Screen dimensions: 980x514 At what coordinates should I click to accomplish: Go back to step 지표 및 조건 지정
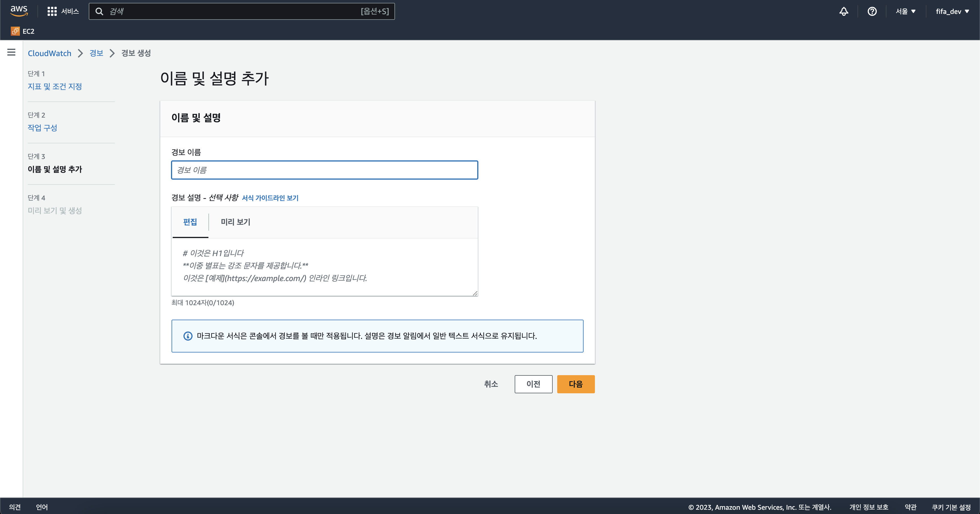point(55,86)
